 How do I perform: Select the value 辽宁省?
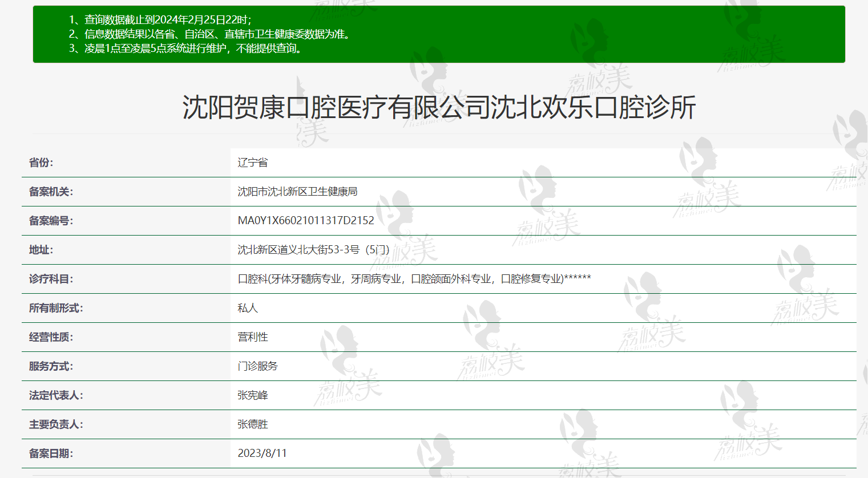tap(253, 163)
